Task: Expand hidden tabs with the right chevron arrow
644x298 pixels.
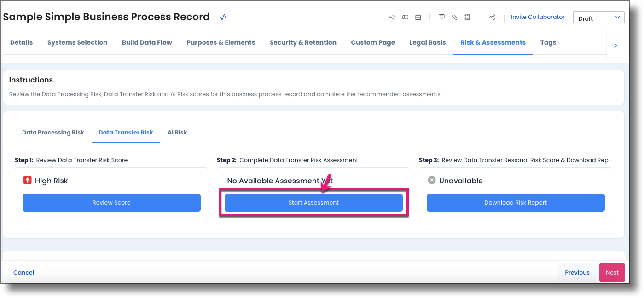Action: tap(615, 45)
